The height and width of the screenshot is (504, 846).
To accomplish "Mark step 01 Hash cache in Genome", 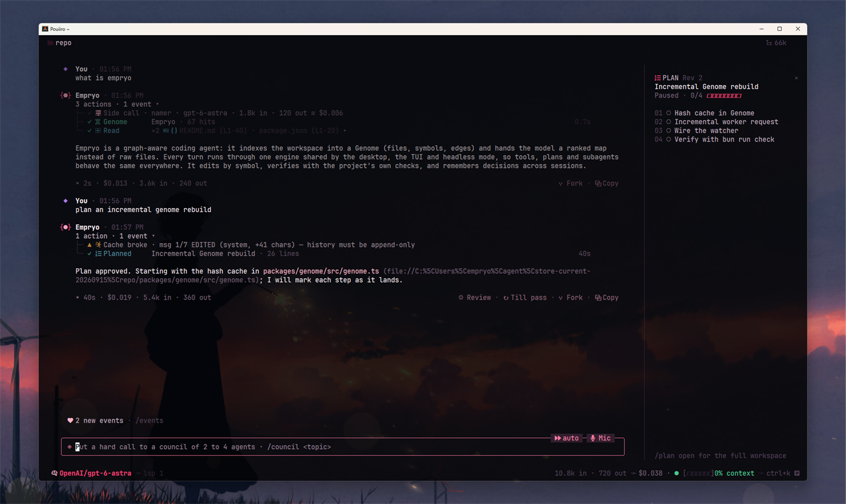I will click(x=669, y=113).
